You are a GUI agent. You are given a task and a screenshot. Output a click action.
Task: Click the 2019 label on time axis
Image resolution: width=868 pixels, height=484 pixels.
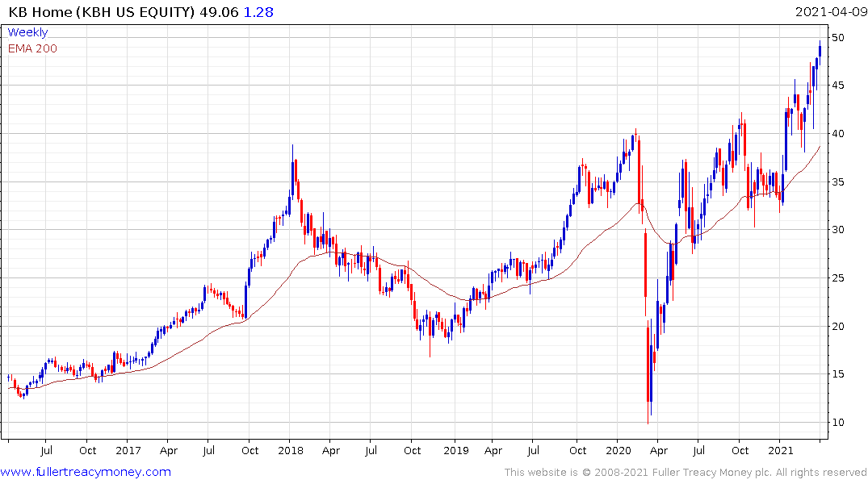455,450
